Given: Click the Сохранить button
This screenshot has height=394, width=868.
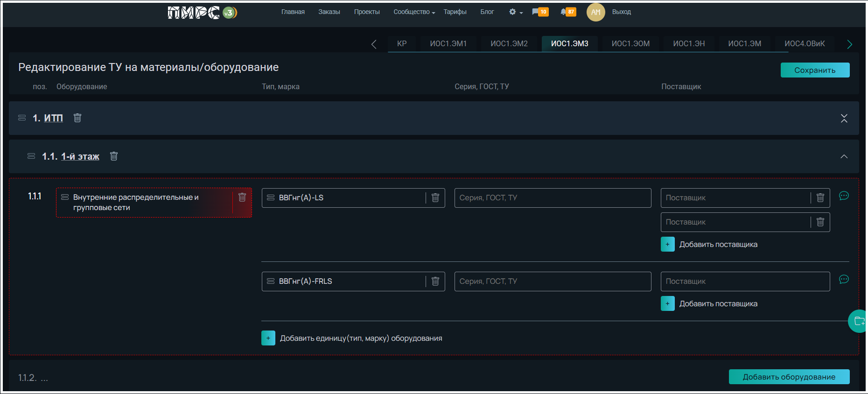Looking at the screenshot, I should click(x=815, y=70).
